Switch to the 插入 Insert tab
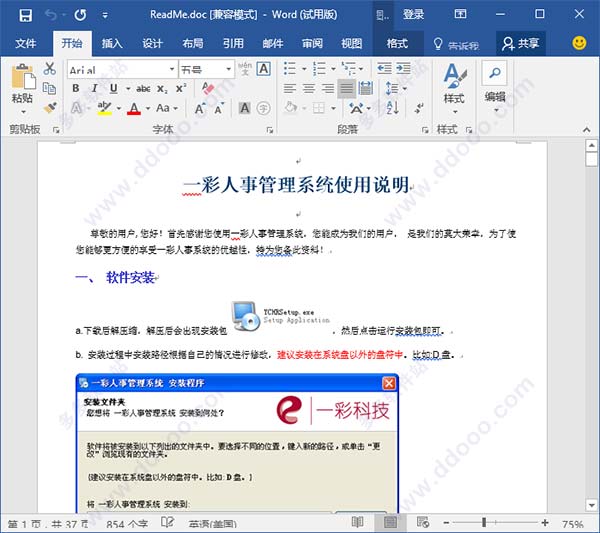 click(x=112, y=43)
